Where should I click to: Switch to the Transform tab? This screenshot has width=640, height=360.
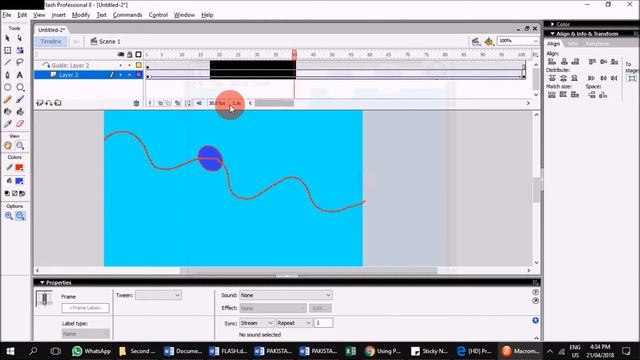[597, 44]
